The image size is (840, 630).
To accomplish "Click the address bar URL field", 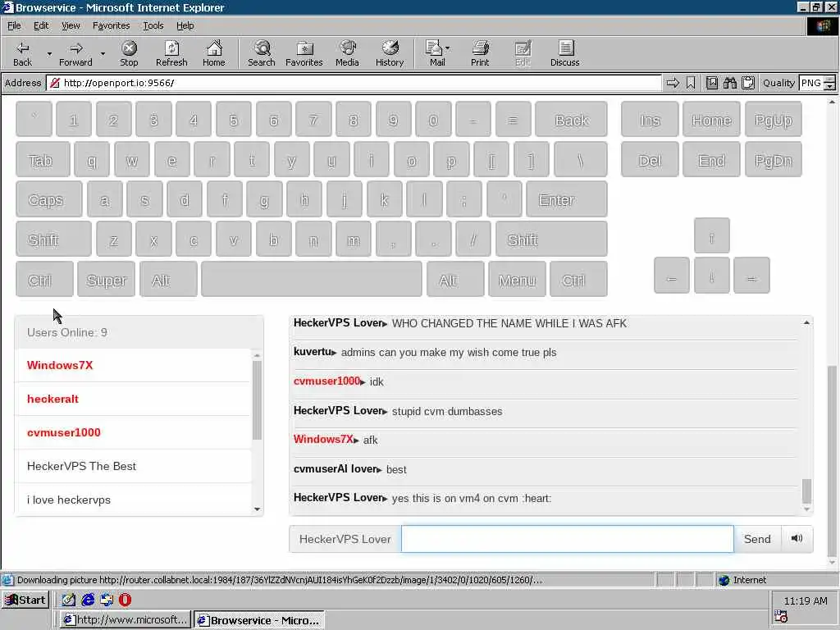I will [x=354, y=83].
